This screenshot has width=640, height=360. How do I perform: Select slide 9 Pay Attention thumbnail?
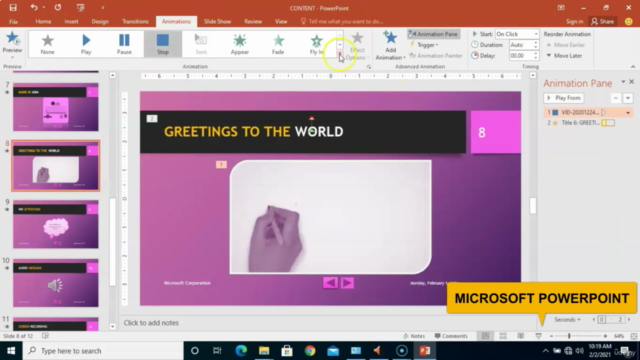click(56, 224)
